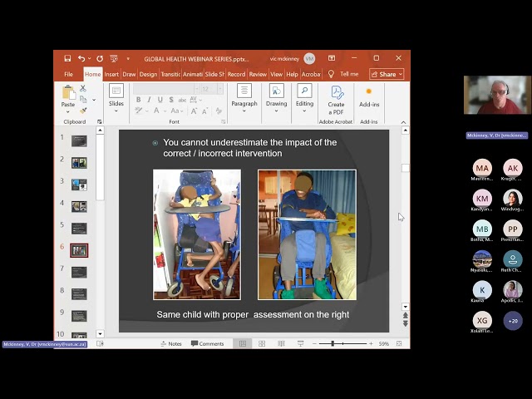Switch to the Draw tab
The image size is (532, 399).
tap(129, 74)
